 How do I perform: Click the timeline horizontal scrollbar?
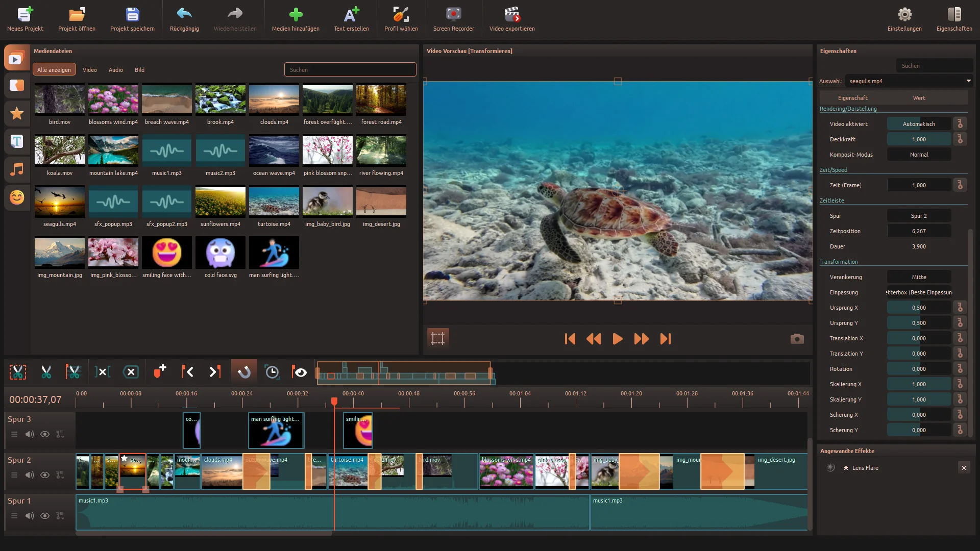pyautogui.click(x=204, y=534)
